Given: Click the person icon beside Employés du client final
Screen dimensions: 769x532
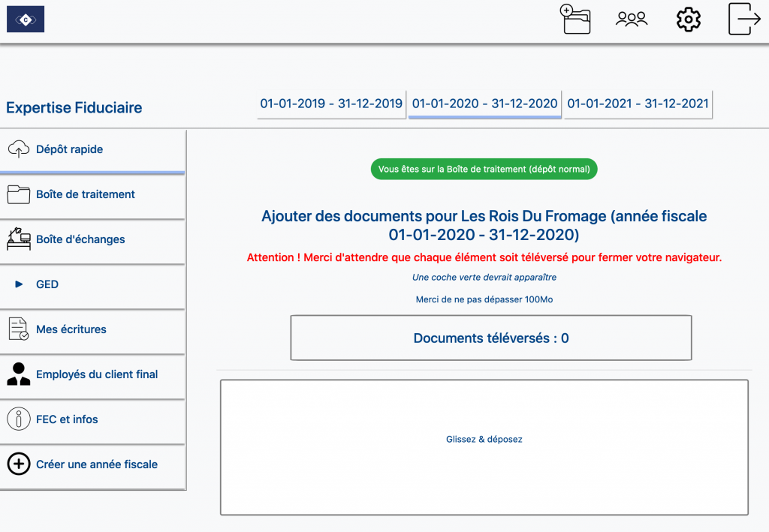Looking at the screenshot, I should (x=19, y=374).
